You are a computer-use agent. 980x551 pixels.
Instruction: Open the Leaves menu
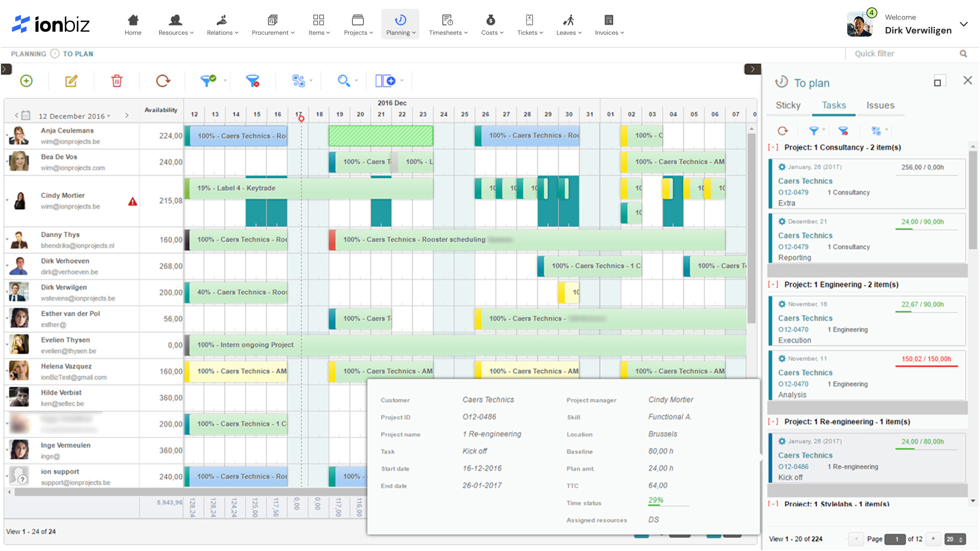pyautogui.click(x=568, y=24)
